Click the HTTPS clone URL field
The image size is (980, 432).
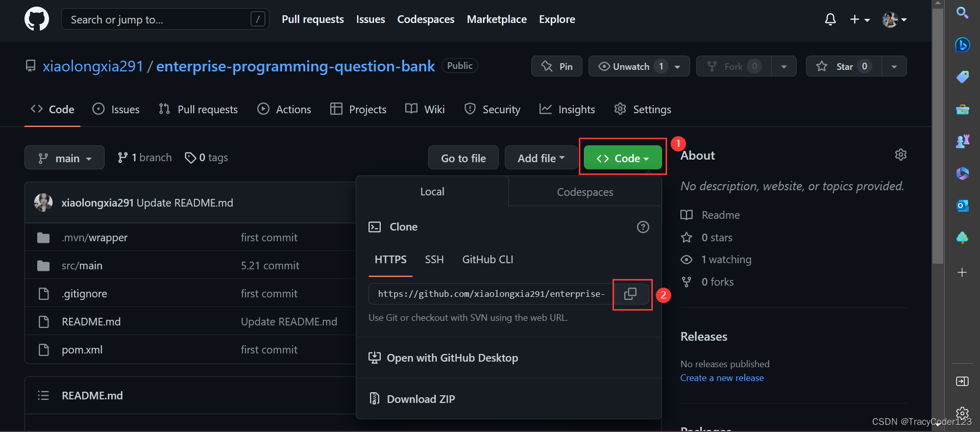[491, 294]
